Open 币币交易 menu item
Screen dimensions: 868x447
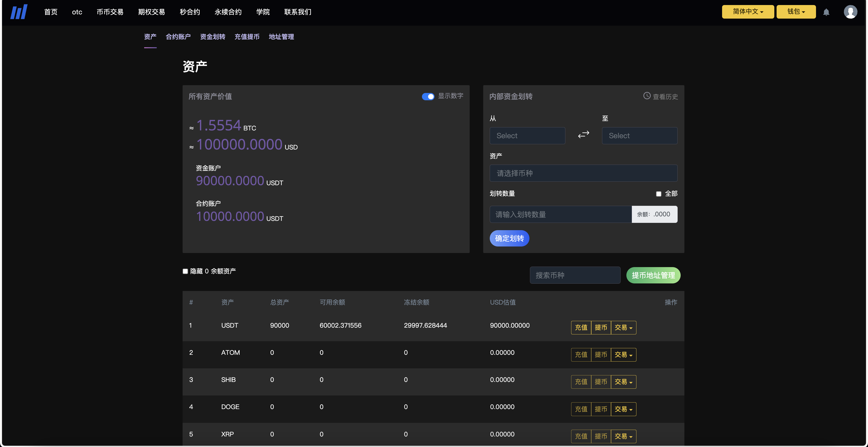tap(110, 12)
